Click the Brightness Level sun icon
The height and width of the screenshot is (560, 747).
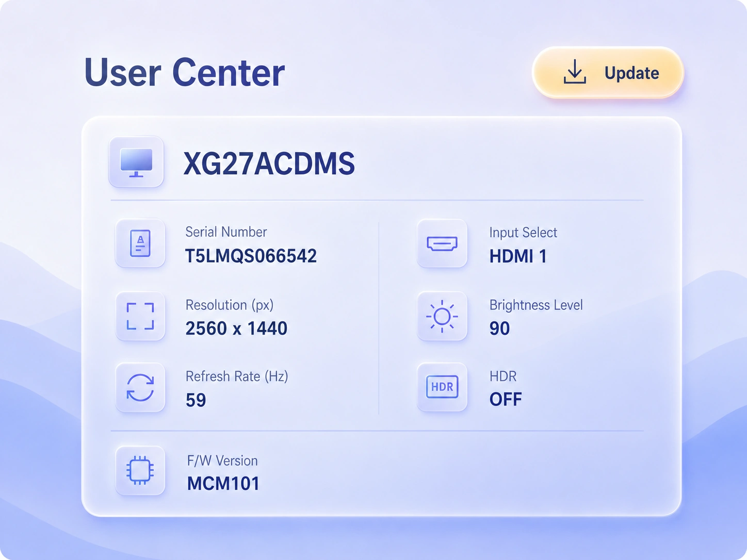click(442, 316)
